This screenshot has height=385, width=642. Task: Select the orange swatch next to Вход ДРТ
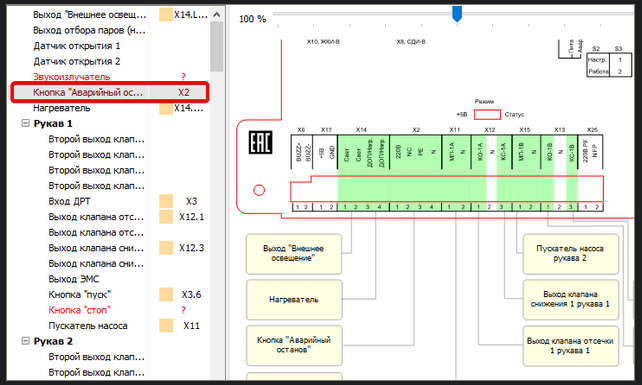[166, 201]
